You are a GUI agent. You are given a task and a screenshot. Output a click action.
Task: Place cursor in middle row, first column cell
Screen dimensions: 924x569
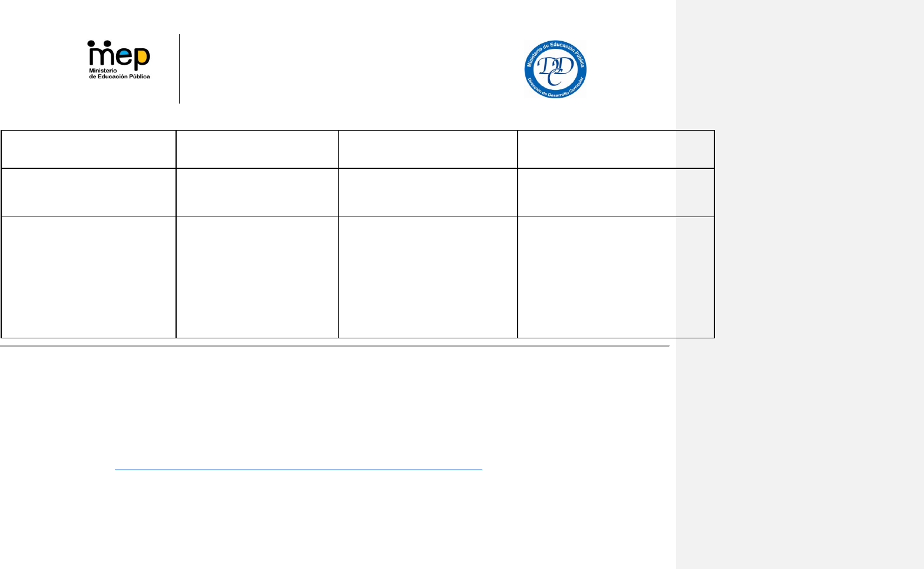(x=88, y=192)
